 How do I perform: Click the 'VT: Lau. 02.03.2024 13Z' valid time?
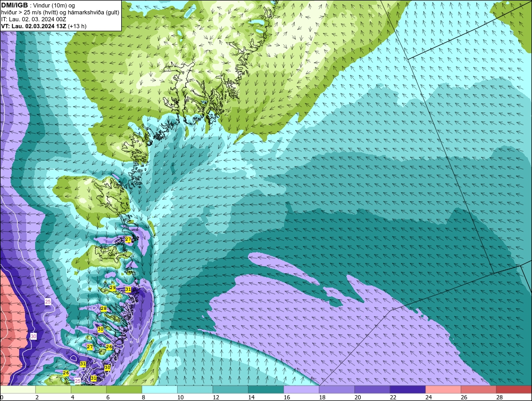[x=34, y=26]
